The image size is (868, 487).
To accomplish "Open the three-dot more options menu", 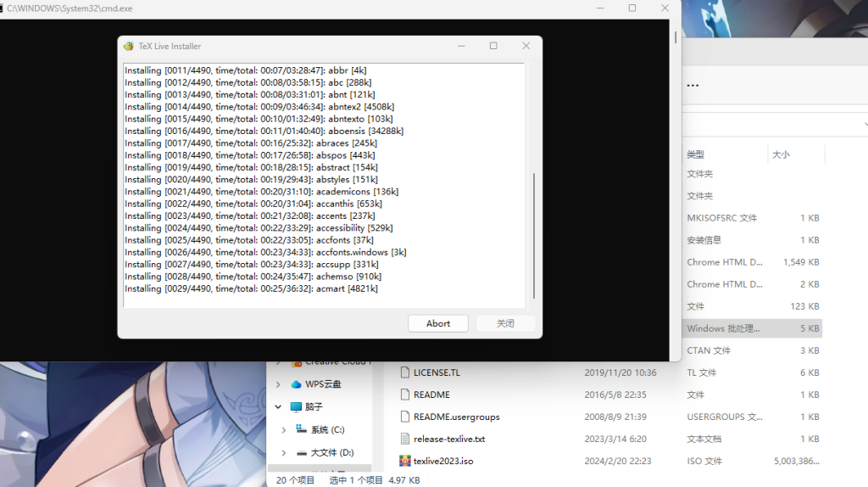I will pyautogui.click(x=693, y=86).
